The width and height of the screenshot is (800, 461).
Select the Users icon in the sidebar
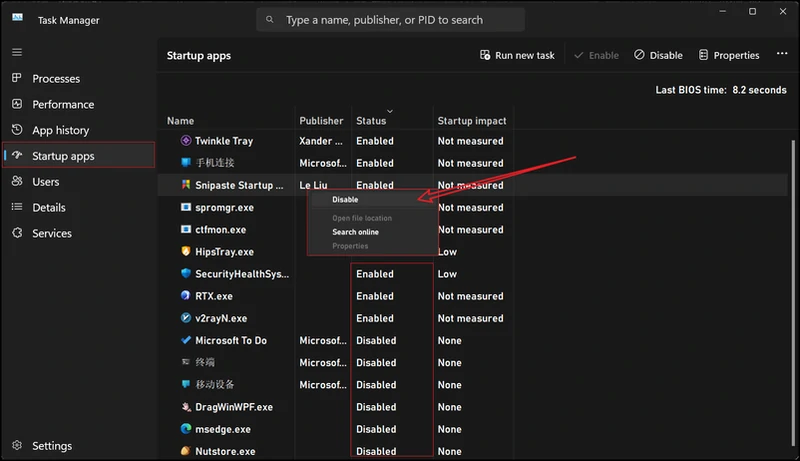(x=17, y=182)
